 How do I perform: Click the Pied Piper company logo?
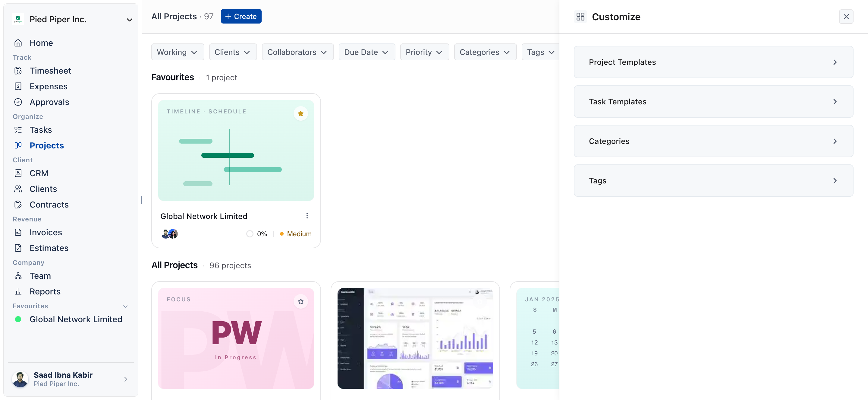click(18, 19)
